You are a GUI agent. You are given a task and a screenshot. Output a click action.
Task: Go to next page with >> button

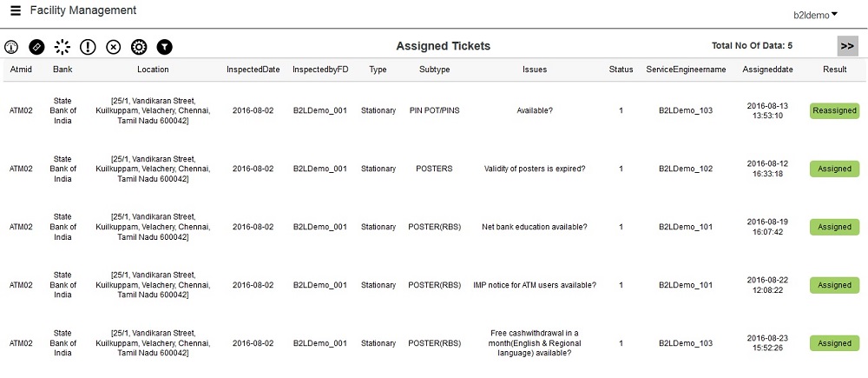tap(847, 46)
